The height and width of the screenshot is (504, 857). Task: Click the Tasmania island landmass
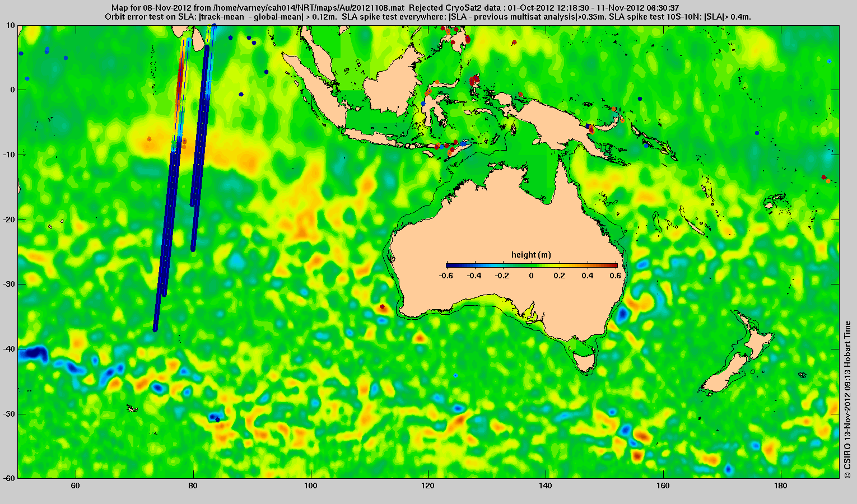(x=585, y=362)
